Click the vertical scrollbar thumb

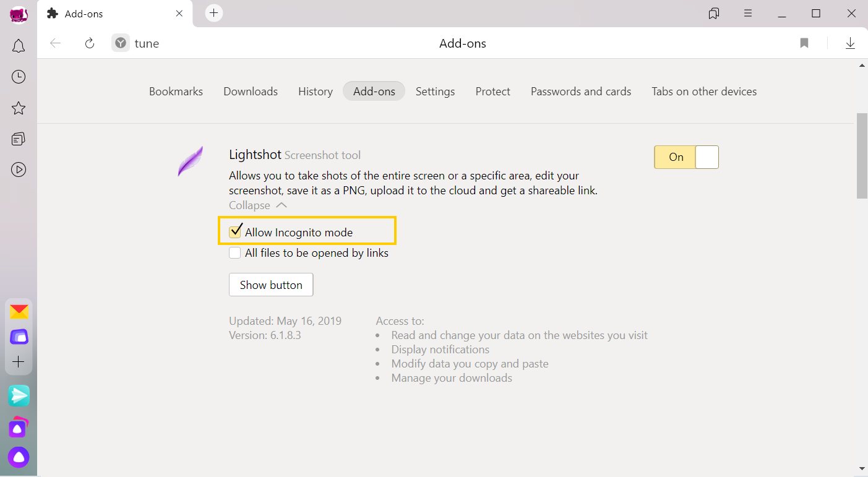862,155
